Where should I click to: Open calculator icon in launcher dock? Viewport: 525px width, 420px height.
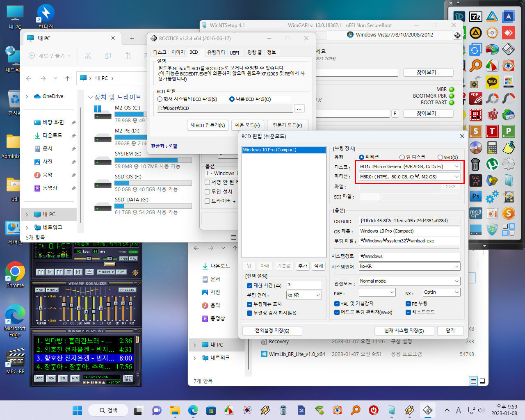tap(492, 147)
